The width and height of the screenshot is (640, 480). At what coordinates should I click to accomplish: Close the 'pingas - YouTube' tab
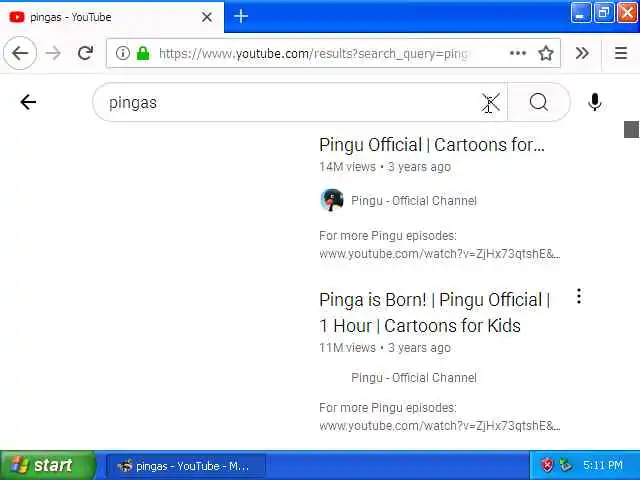pos(207,17)
